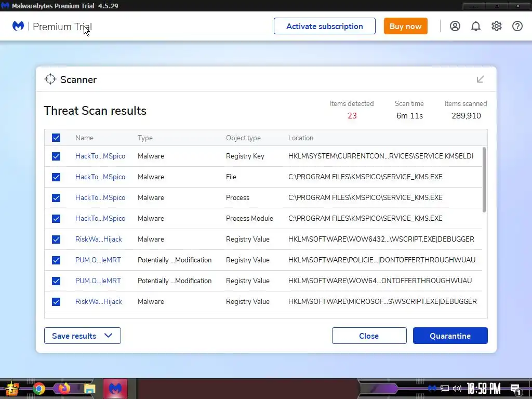Click the Threat Scan results heading
The image size is (532, 399).
(x=95, y=111)
